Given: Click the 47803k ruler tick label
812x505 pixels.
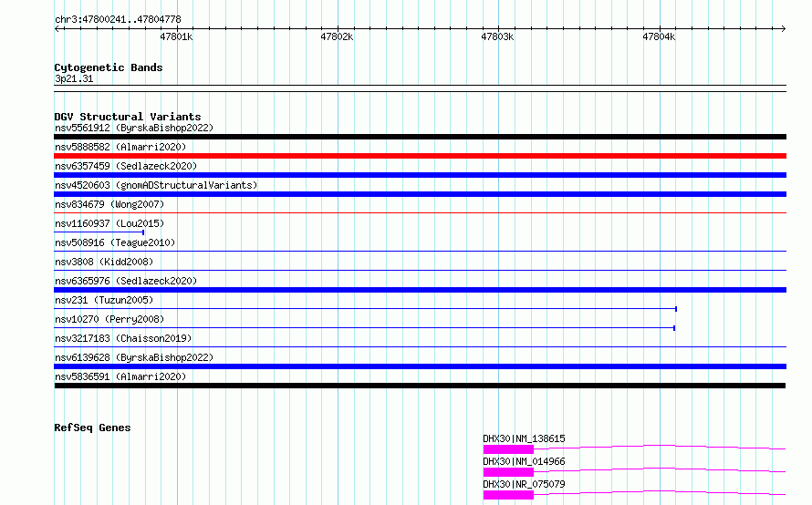Looking at the screenshot, I should tap(497, 36).
